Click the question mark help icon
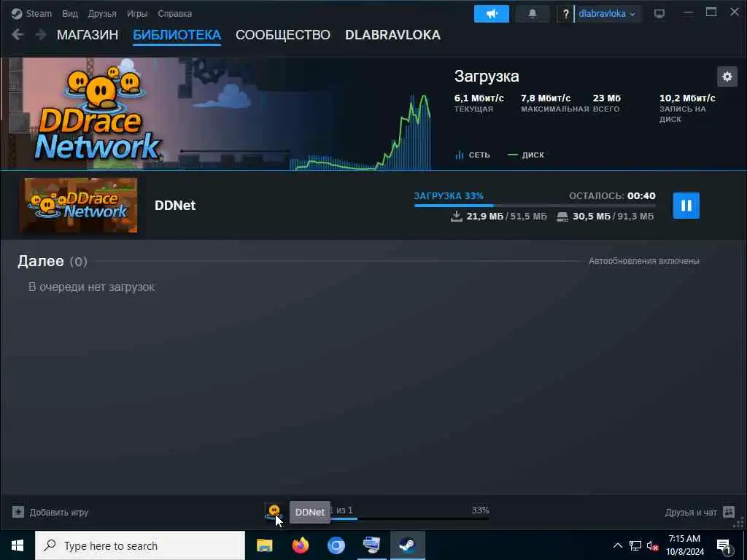Image resolution: width=747 pixels, height=560 pixels. pyautogui.click(x=565, y=14)
